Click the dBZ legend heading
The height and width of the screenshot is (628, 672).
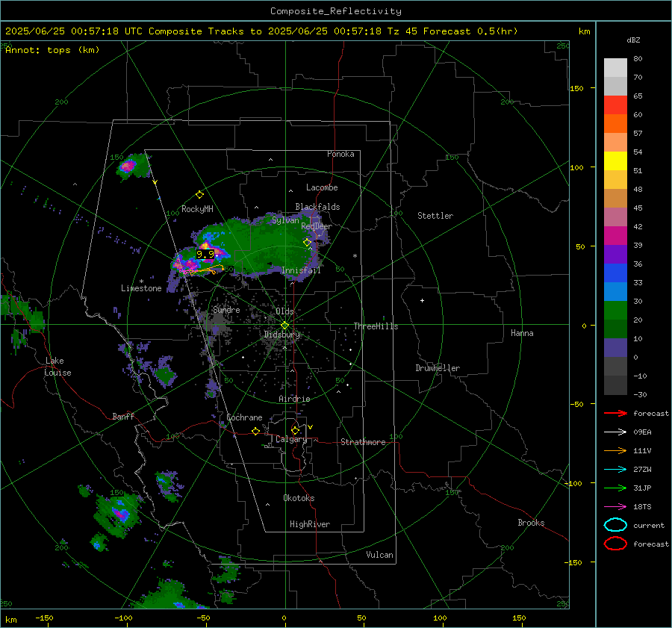[633, 40]
